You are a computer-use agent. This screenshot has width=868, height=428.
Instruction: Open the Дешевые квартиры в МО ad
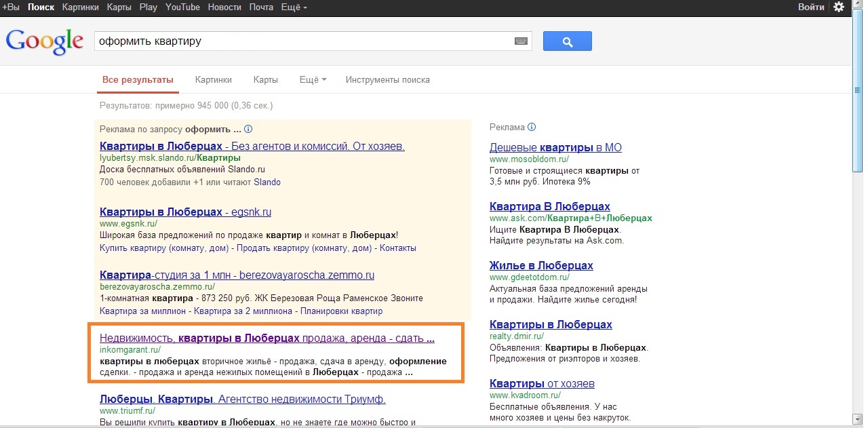(555, 147)
